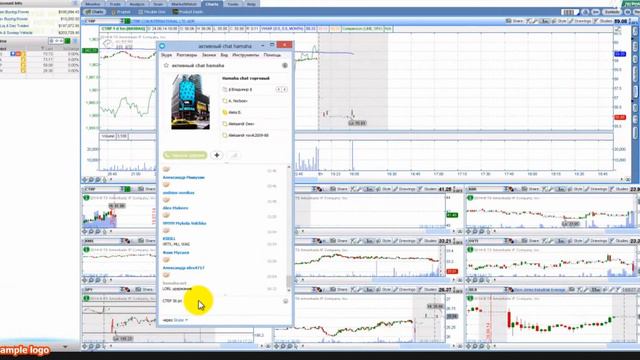Open the Prophet sub-tab

point(121,12)
